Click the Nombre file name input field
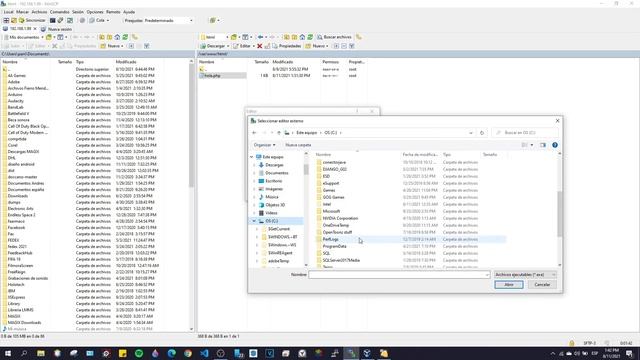This screenshot has width=640, height=360. coord(399,275)
